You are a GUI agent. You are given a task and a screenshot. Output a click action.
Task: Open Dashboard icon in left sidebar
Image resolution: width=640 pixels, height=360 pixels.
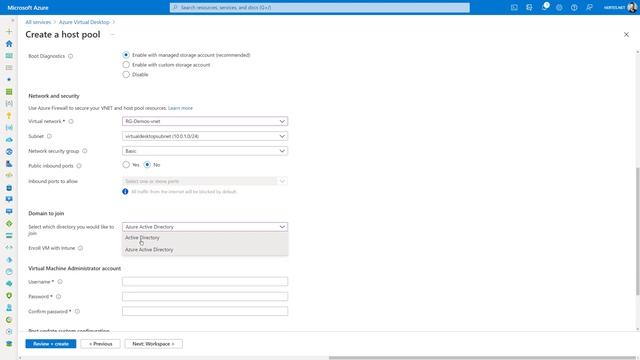[9, 56]
